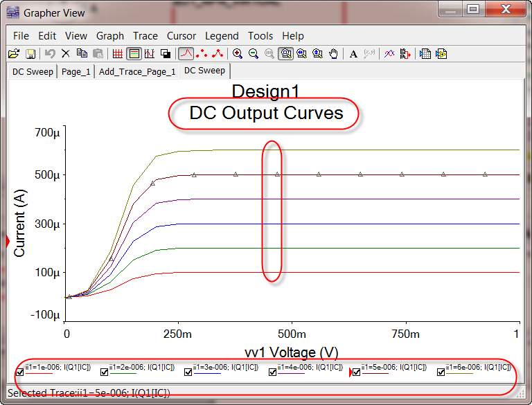Open the Edit menu
The image size is (532, 405).
pos(47,36)
